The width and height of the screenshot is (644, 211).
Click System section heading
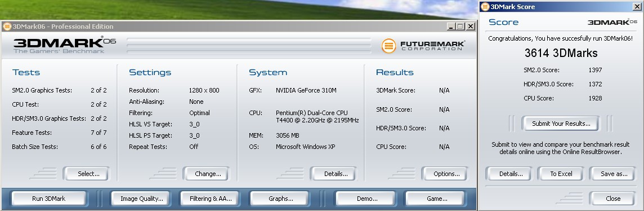(x=267, y=72)
